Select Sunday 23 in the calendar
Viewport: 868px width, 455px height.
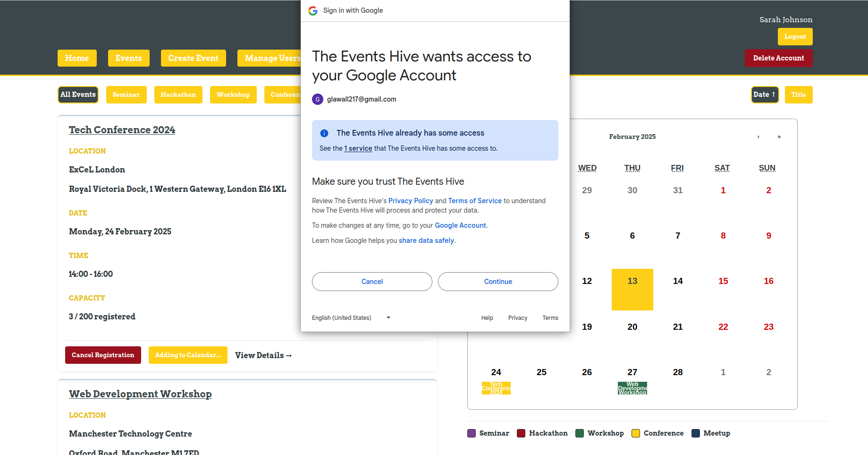(x=768, y=327)
